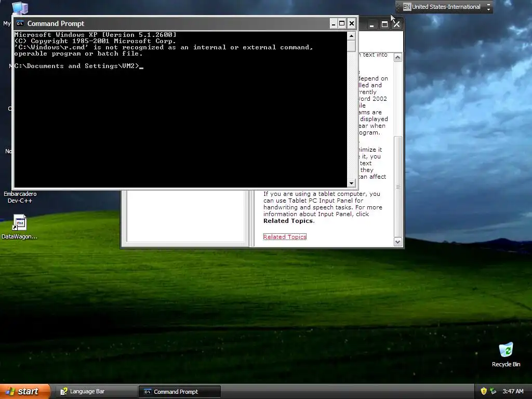The image size is (532, 399).
Task: Select the Recycle Bin desktop icon
Action: pyautogui.click(x=506, y=350)
